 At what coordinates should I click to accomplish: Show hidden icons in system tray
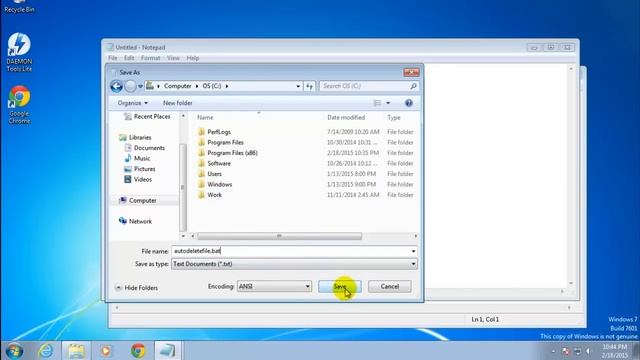[x=553, y=351]
